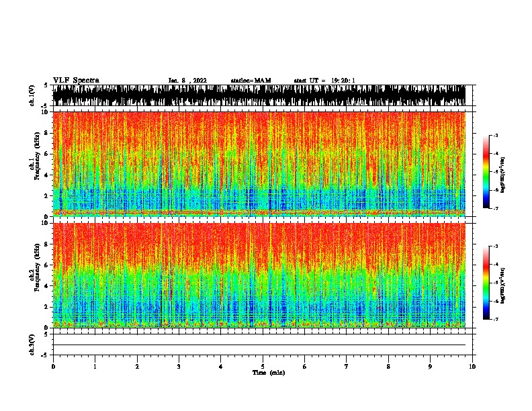Click the 8 kHz tick on ch.1 frequency axis

click(x=46, y=133)
